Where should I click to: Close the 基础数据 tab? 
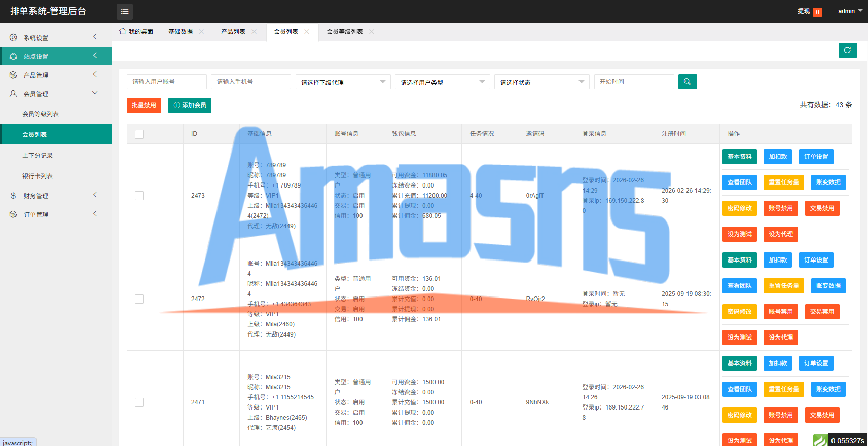pyautogui.click(x=201, y=31)
